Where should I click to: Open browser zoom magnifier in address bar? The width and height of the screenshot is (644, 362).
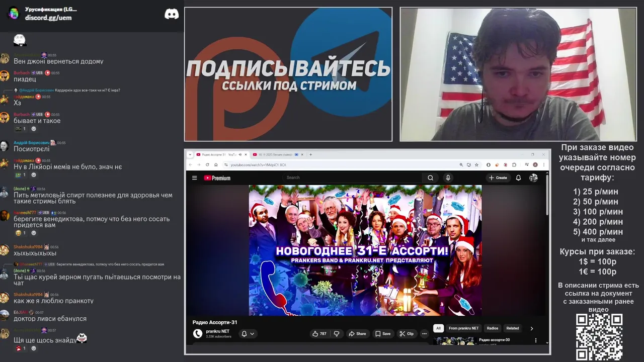[x=461, y=164]
